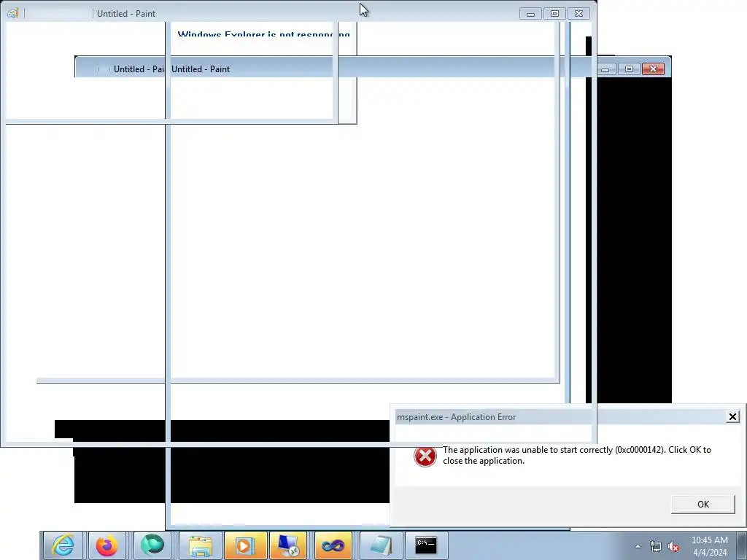Click OK in the mspaint.exe error dialog

[703, 505]
